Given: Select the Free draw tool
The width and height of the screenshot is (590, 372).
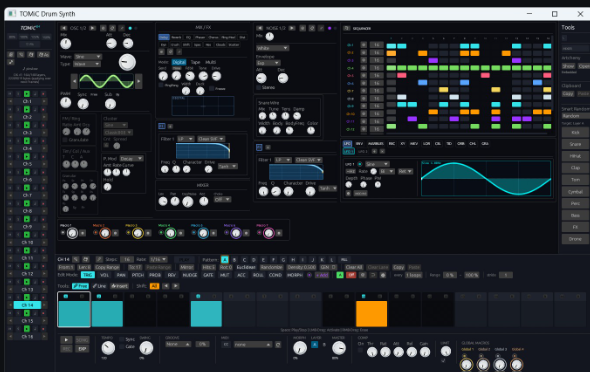Looking at the screenshot, I should tap(80, 286).
